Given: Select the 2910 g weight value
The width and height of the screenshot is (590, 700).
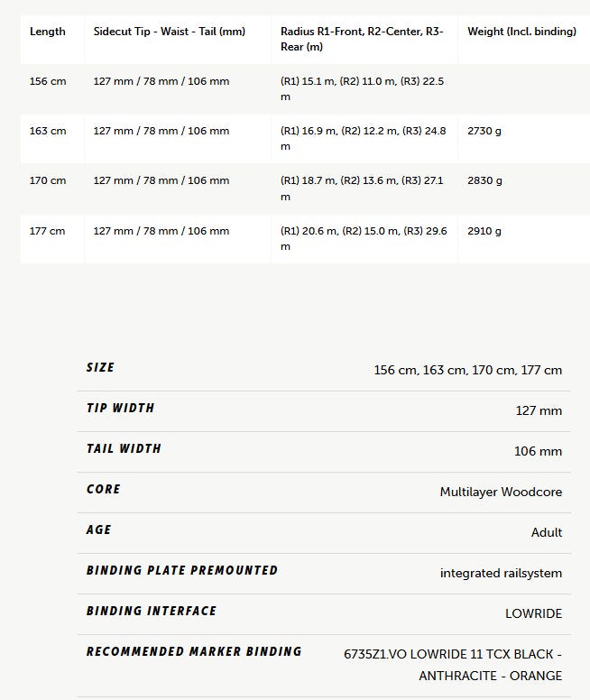Looking at the screenshot, I should tap(484, 231).
